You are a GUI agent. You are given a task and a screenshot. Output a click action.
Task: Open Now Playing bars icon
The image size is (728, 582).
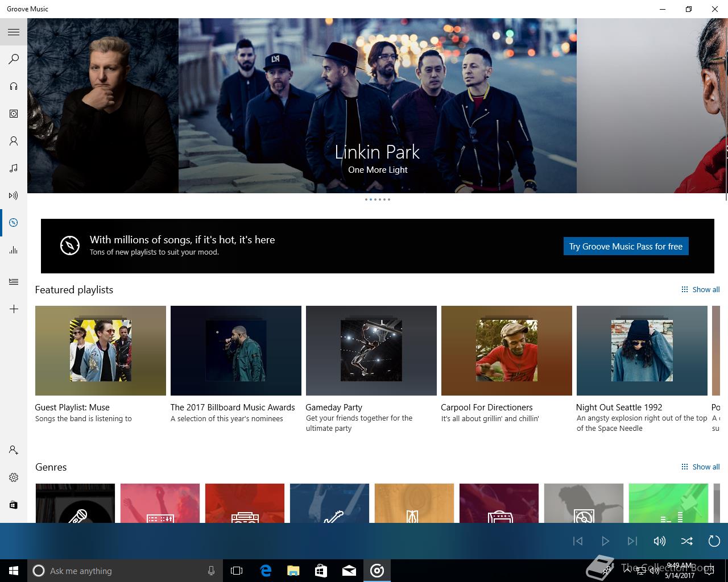14,250
